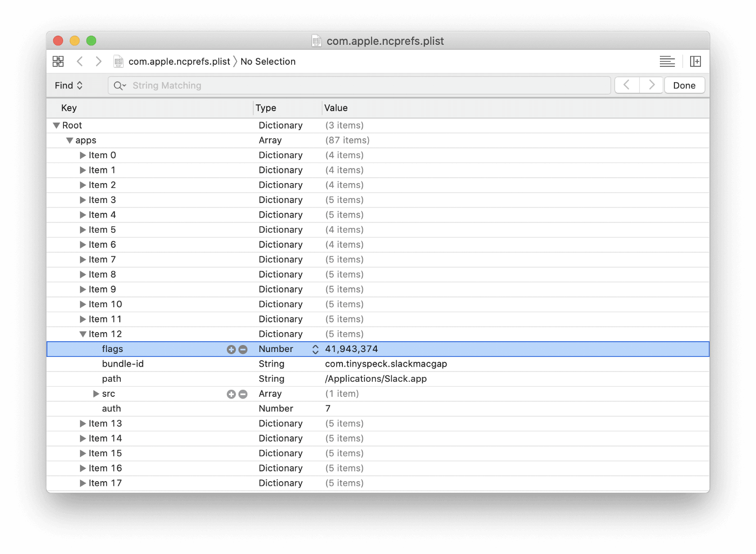Expand Item 0 disclosure triangle

click(83, 156)
